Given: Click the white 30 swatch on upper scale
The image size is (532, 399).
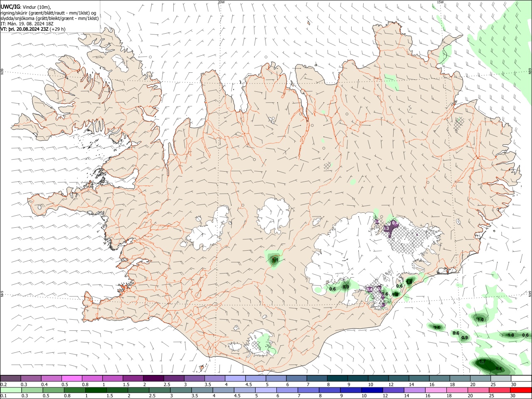Looking at the screenshot, I should pos(520,378).
